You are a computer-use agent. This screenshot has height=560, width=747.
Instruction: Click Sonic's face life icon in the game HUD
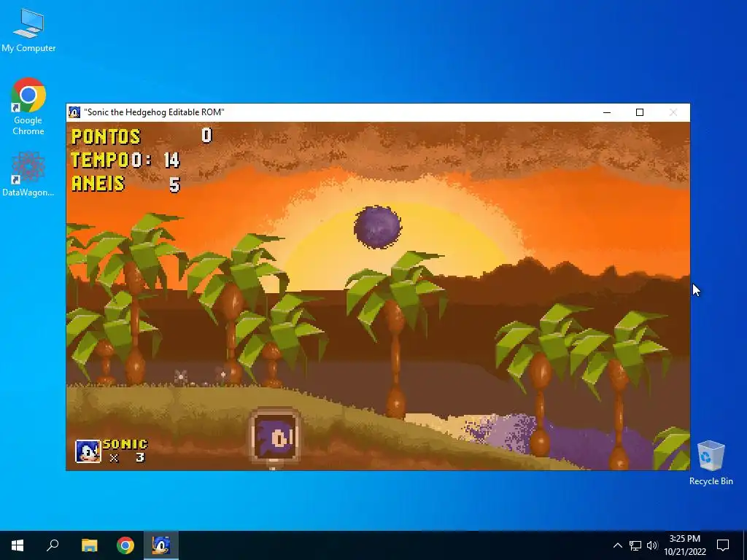pyautogui.click(x=88, y=451)
